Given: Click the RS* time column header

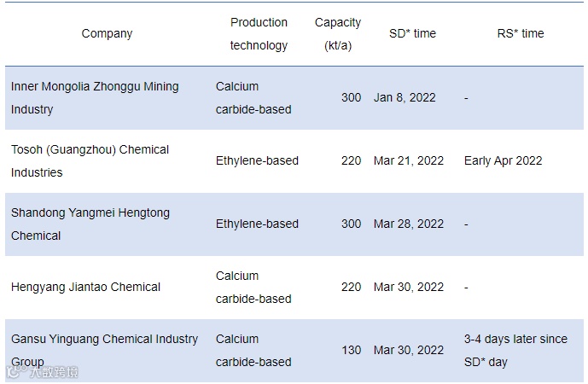Looking at the screenshot, I should (520, 34).
